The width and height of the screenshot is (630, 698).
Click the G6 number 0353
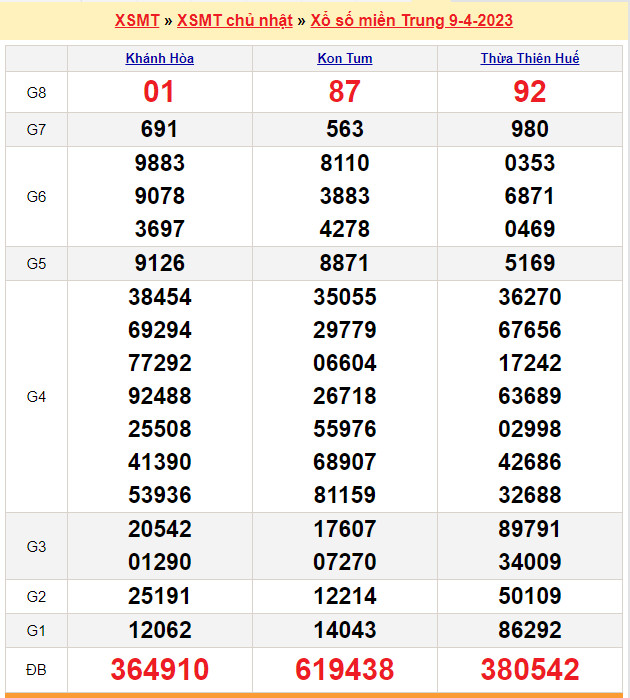(x=529, y=163)
